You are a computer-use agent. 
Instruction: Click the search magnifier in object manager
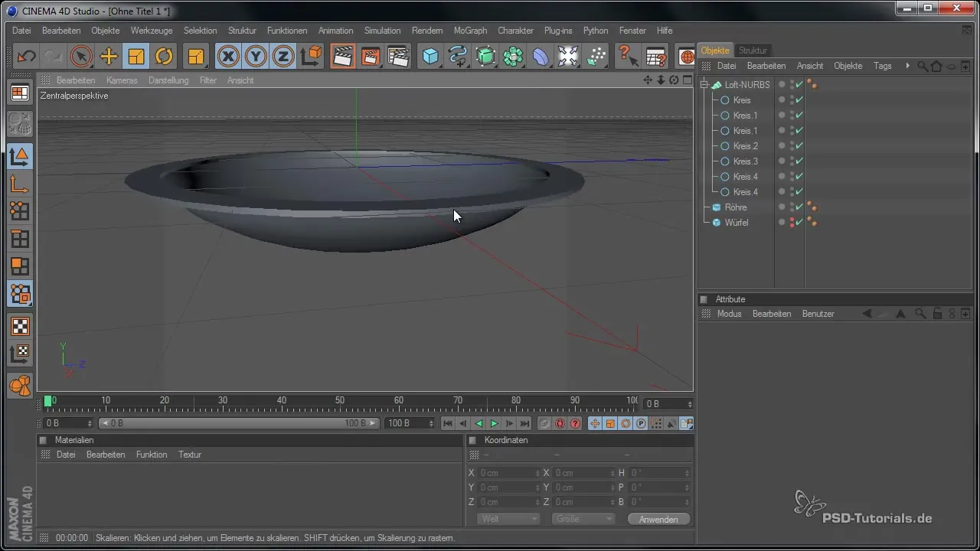point(923,66)
